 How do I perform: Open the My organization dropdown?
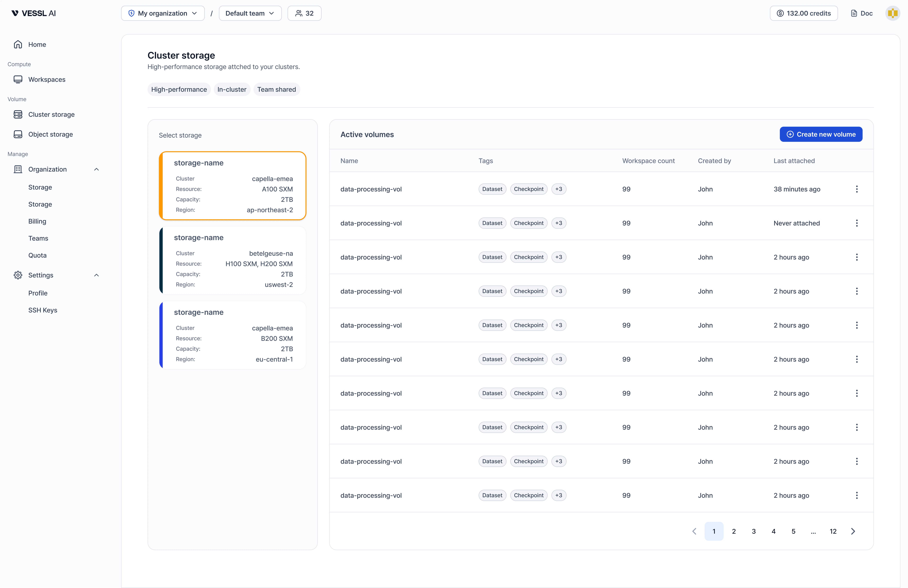click(x=163, y=13)
